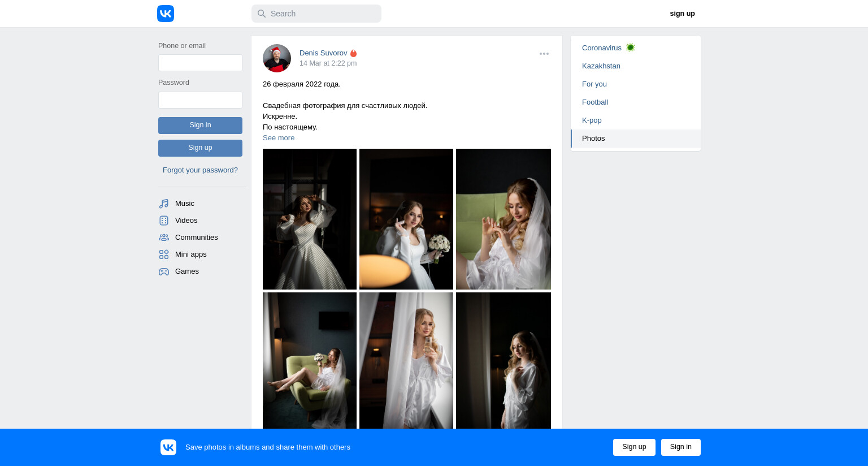This screenshot has width=868, height=466.
Task: Open Denis Suvorov's profile name link
Action: point(323,53)
